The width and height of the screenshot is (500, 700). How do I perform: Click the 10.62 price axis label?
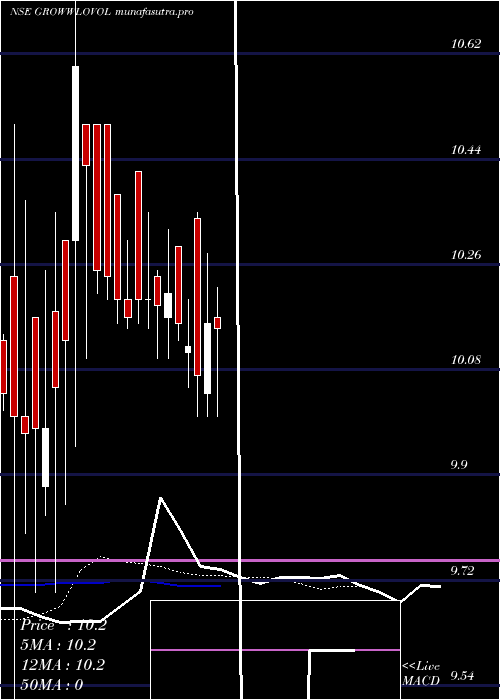click(x=466, y=44)
